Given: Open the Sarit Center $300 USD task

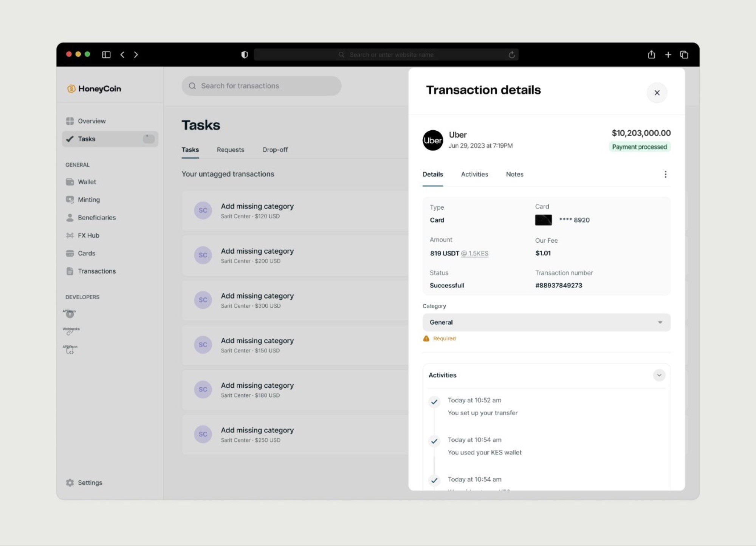Looking at the screenshot, I should coord(295,300).
